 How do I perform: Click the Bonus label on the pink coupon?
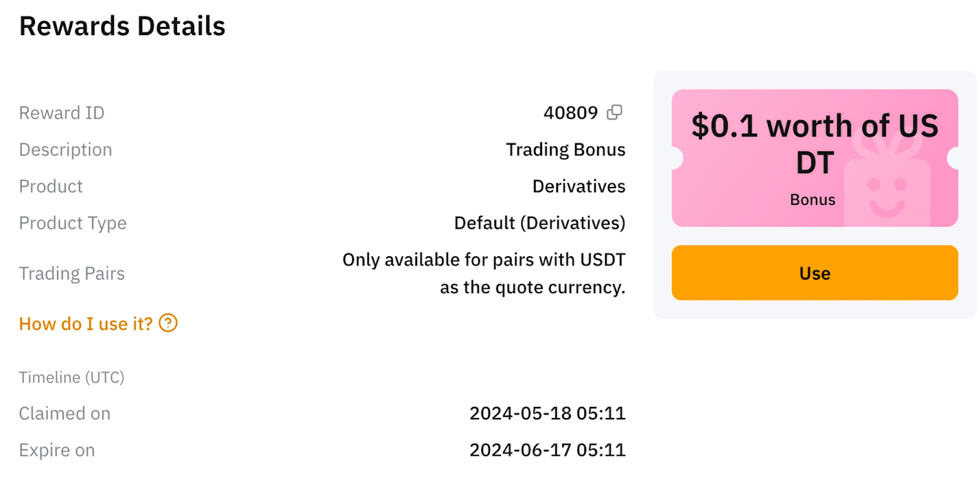coord(812,200)
